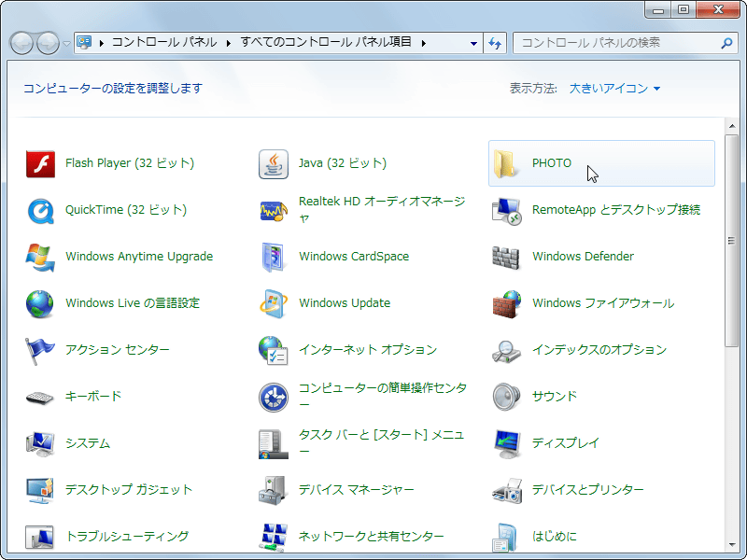The height and width of the screenshot is (560, 747).
Task: Expand arrow before コントロール パネル breadcrumb
Action: pyautogui.click(x=102, y=43)
